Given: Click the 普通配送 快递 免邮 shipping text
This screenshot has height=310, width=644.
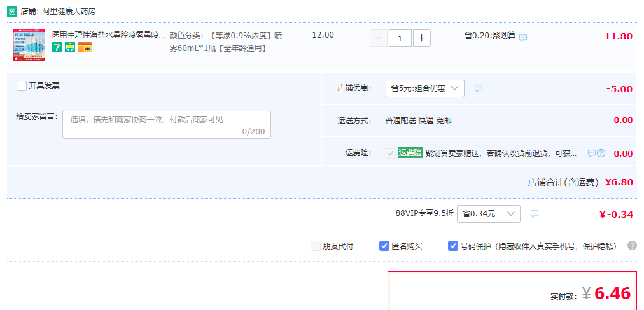Looking at the screenshot, I should pyautogui.click(x=419, y=121).
